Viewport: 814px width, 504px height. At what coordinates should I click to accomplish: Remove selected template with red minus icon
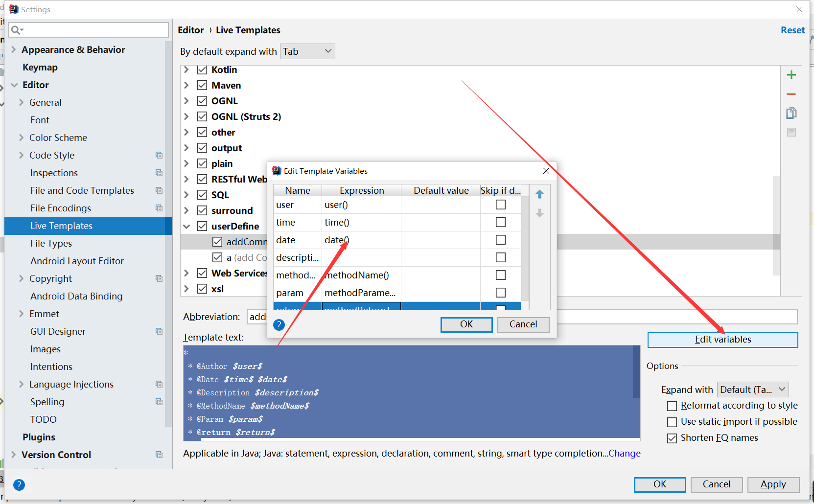(x=791, y=94)
